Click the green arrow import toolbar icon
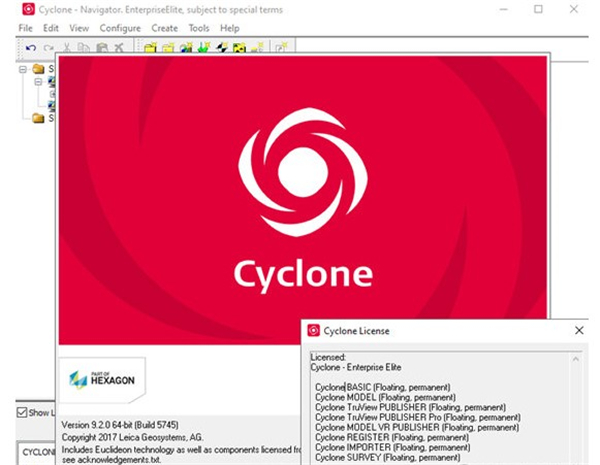The height and width of the screenshot is (465, 600). click(203, 48)
